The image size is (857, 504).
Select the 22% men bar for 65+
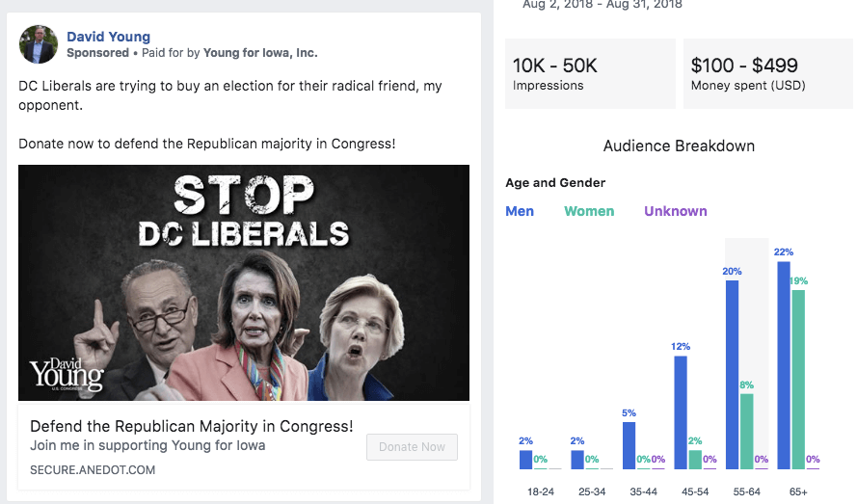(x=784, y=364)
